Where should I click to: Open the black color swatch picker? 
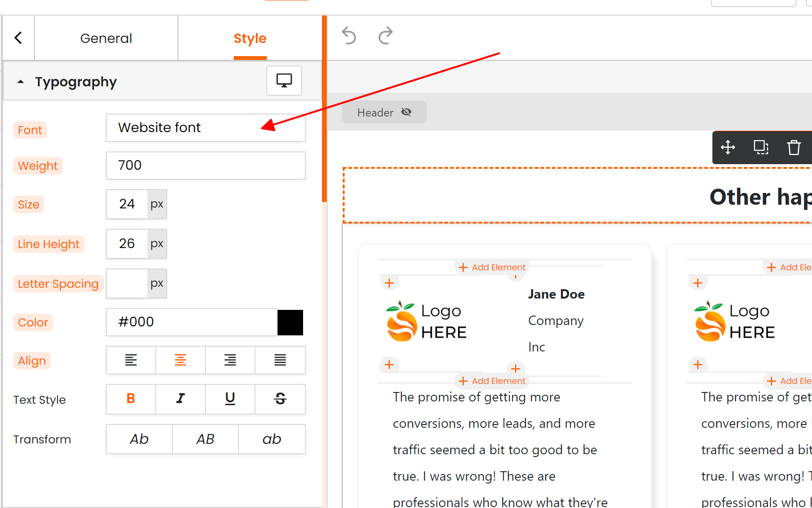(x=290, y=323)
